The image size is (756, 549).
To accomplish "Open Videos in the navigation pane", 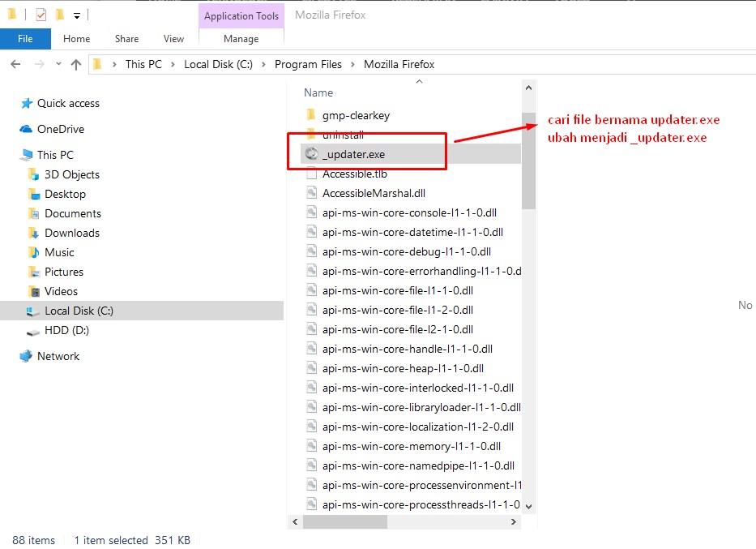I will [x=61, y=291].
